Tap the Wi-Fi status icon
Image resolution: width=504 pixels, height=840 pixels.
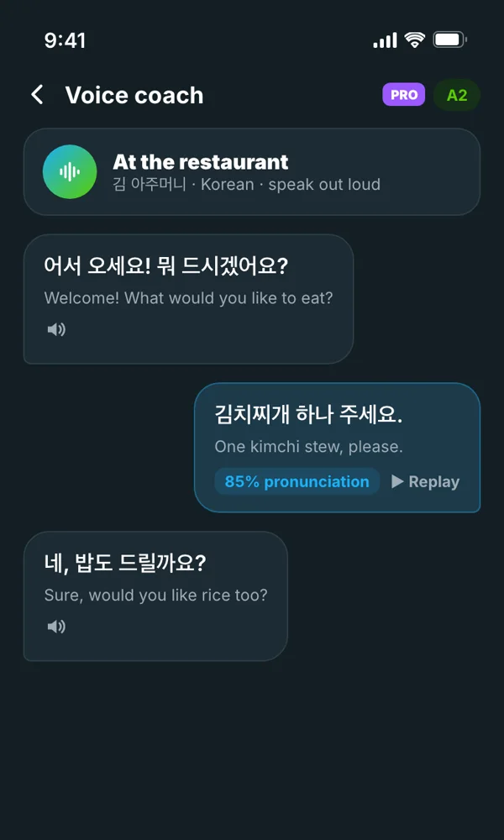(415, 39)
